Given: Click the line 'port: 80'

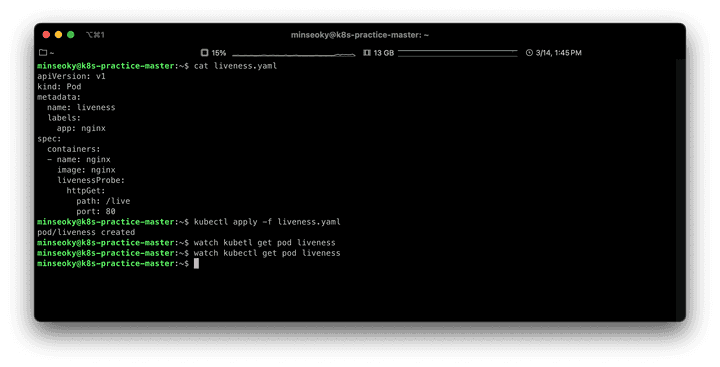Looking at the screenshot, I should (96, 211).
